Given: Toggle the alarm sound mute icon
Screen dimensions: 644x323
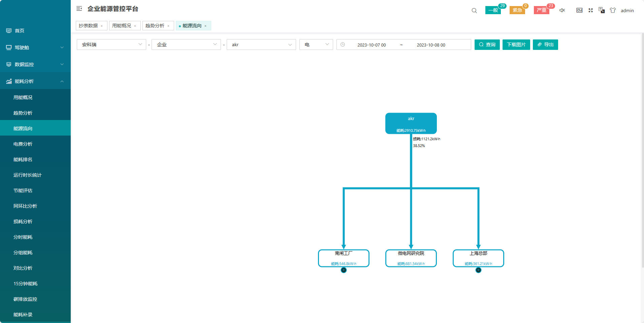Looking at the screenshot, I should tap(562, 10).
